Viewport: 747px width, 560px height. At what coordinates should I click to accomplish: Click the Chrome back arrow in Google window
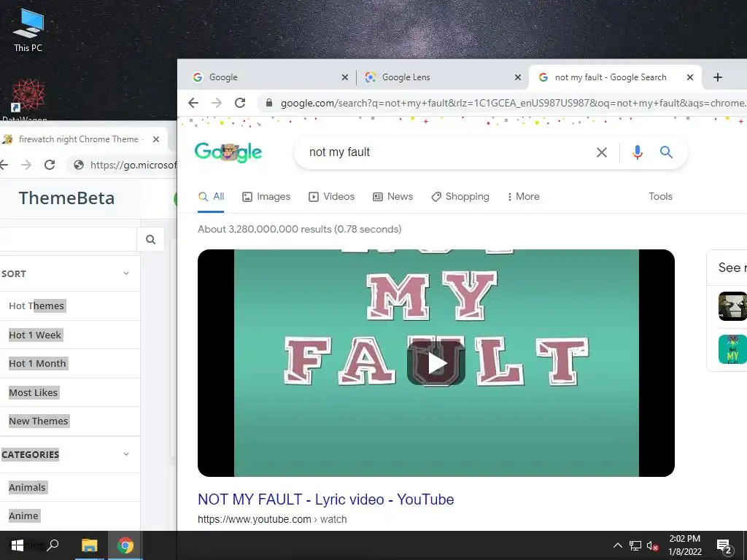[193, 103]
